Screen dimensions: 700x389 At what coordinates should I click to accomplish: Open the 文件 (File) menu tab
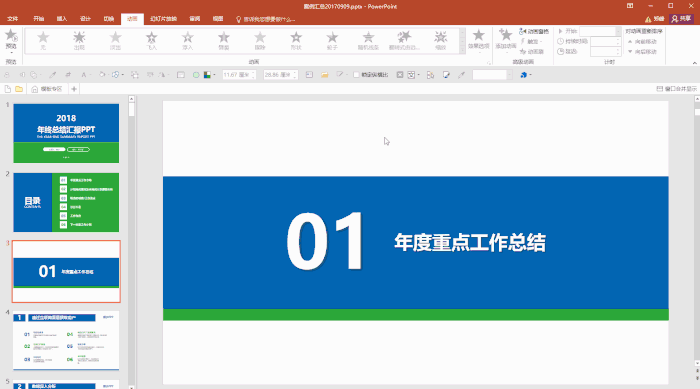[12, 19]
